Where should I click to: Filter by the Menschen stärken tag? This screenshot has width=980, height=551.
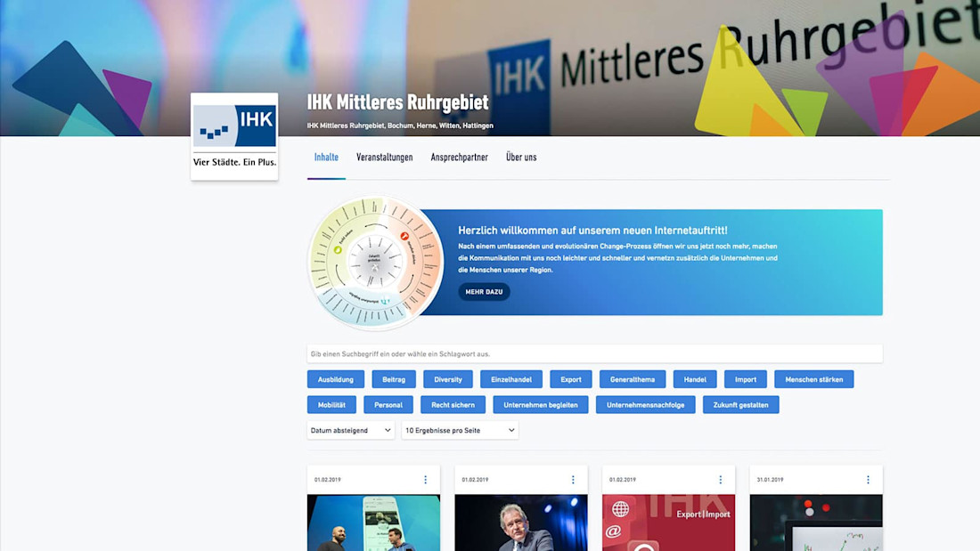813,379
